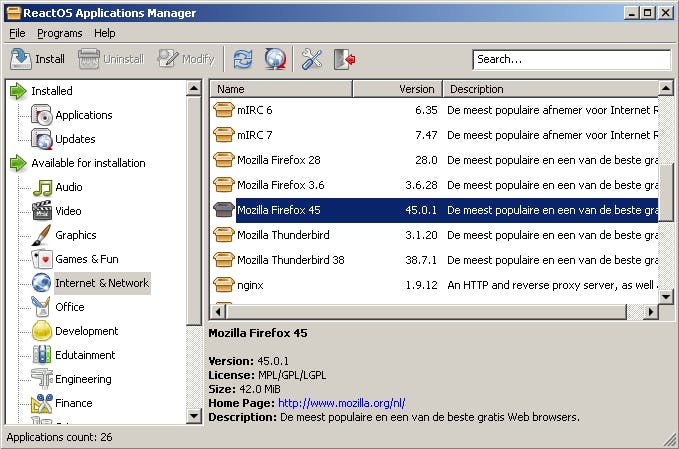The width and height of the screenshot is (679, 449).
Task: Click the Mozilla Thunderbird 38 package icon
Action: (x=223, y=260)
